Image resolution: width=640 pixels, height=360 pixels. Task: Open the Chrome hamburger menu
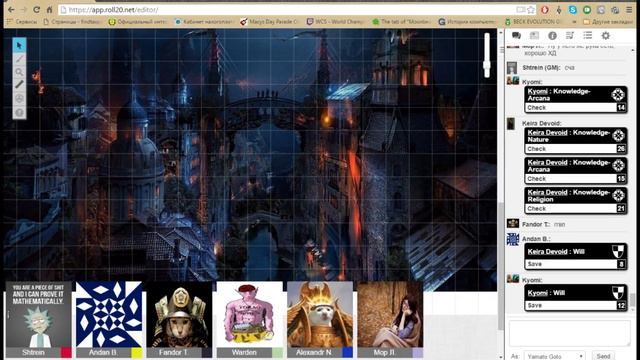coord(629,9)
